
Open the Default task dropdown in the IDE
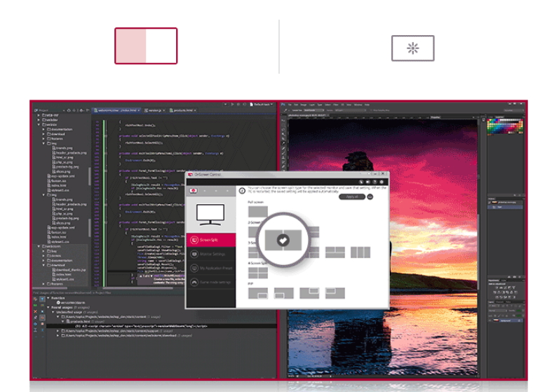point(262,104)
